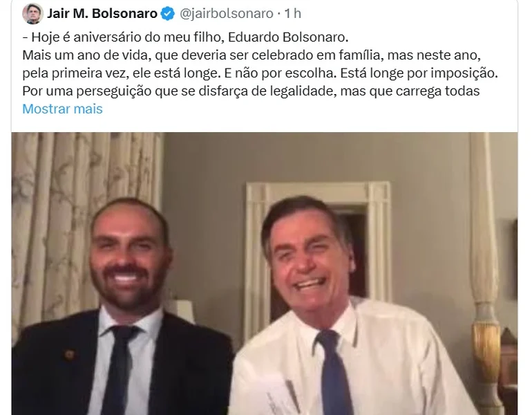The width and height of the screenshot is (532, 415).
Task: Open the @jairbolsonaro handle link
Action: tap(226, 14)
